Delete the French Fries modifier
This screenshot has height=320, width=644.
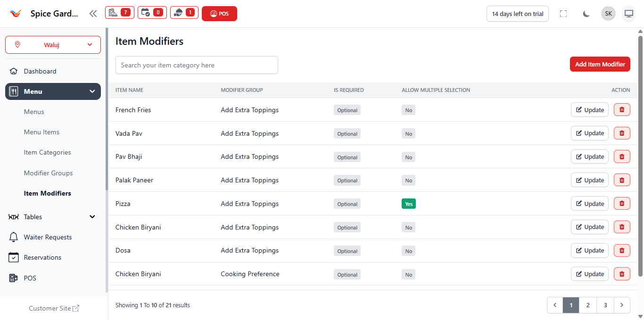pos(621,110)
